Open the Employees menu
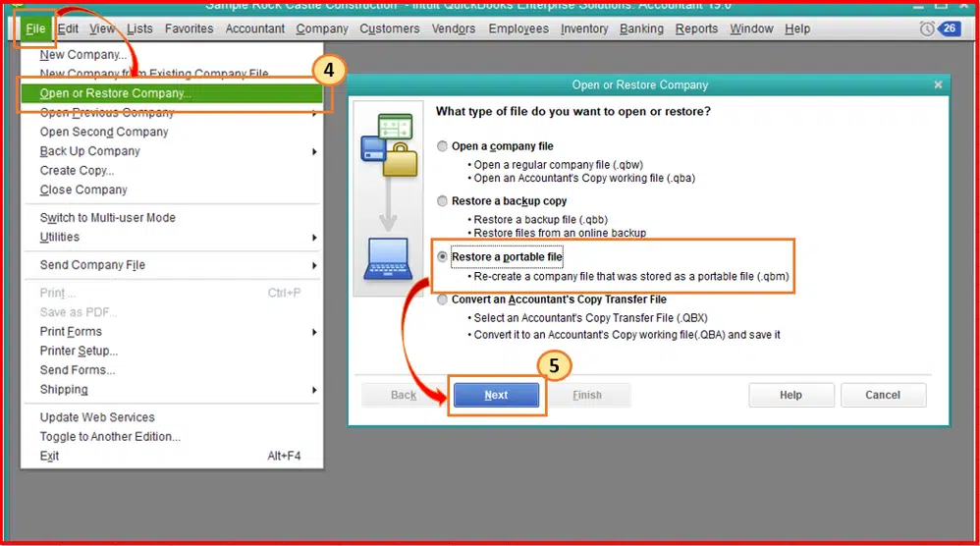 pos(518,28)
